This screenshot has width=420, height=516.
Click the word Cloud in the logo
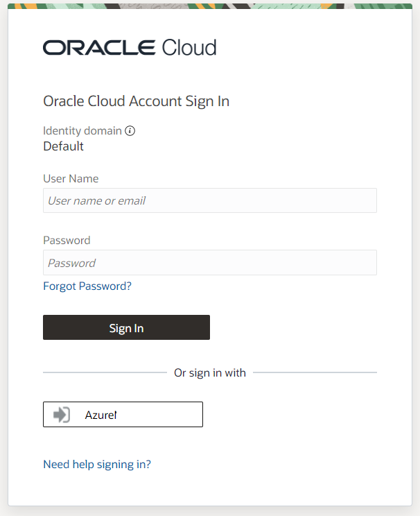point(189,47)
